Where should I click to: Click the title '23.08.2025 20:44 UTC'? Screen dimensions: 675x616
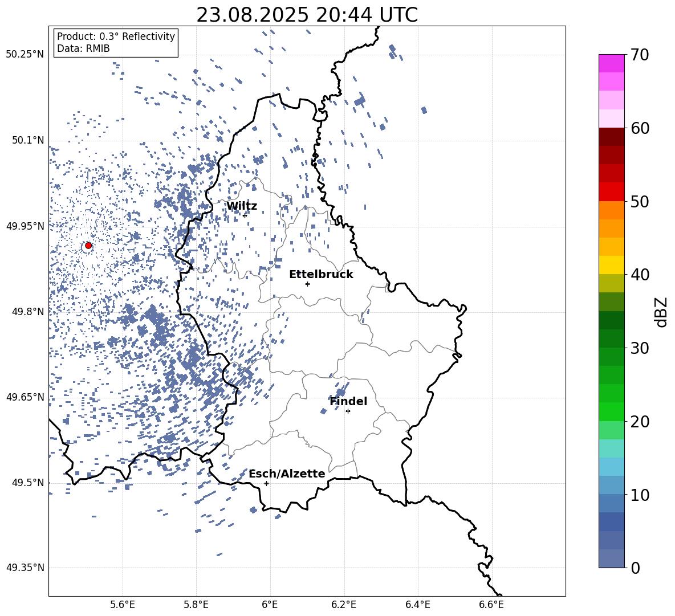coord(307,15)
